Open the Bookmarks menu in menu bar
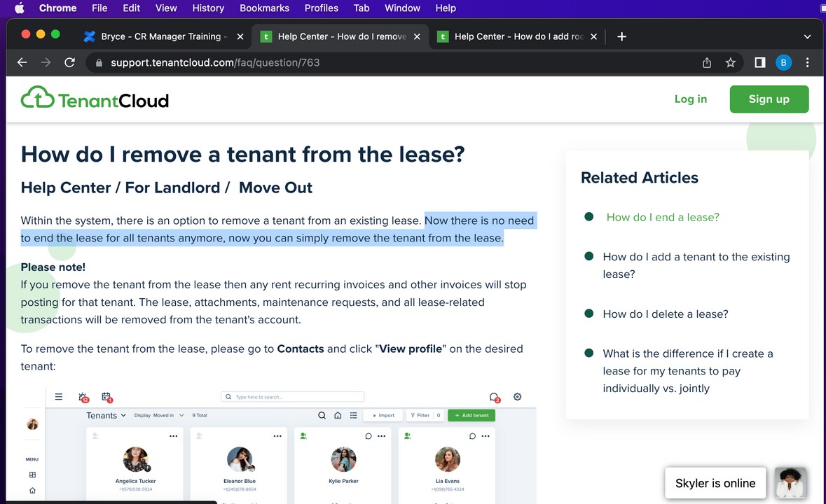This screenshot has width=826, height=504. point(264,8)
